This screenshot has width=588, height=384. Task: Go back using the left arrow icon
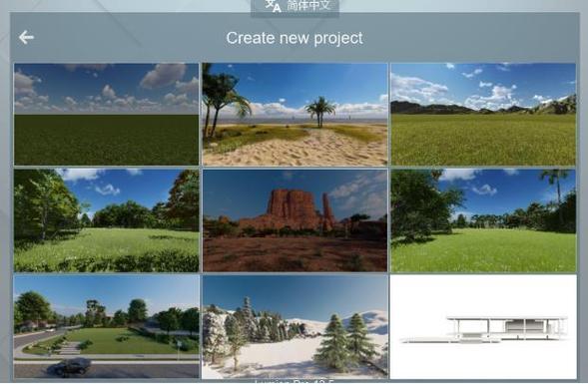[26, 38]
